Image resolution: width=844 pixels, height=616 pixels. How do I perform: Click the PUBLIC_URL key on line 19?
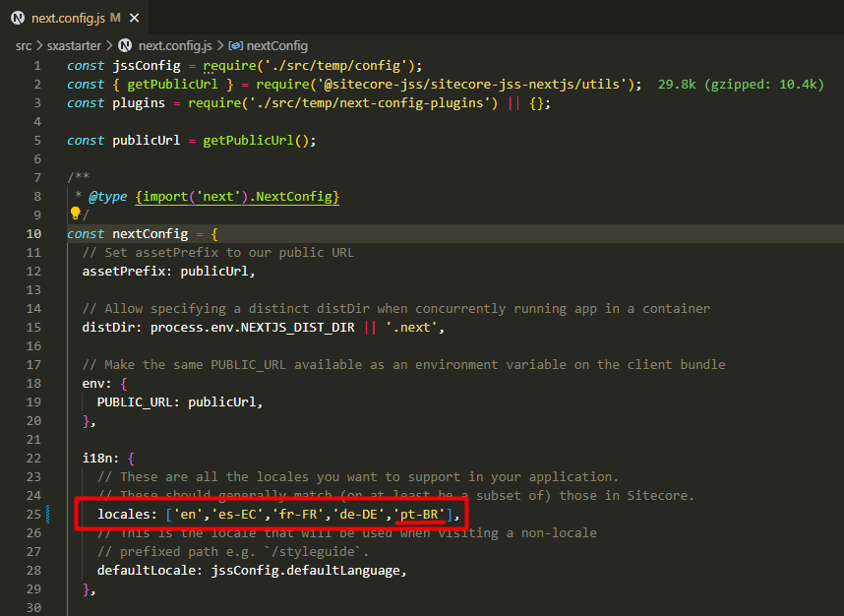click(x=135, y=402)
